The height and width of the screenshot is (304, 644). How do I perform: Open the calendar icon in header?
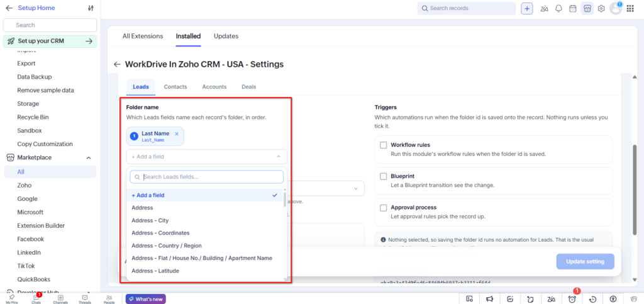tap(572, 9)
